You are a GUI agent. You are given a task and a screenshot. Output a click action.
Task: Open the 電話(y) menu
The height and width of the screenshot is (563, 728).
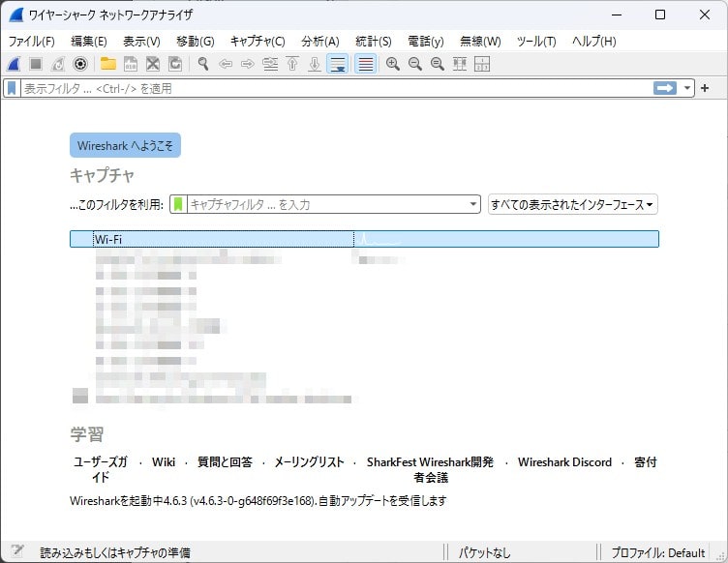426,42
